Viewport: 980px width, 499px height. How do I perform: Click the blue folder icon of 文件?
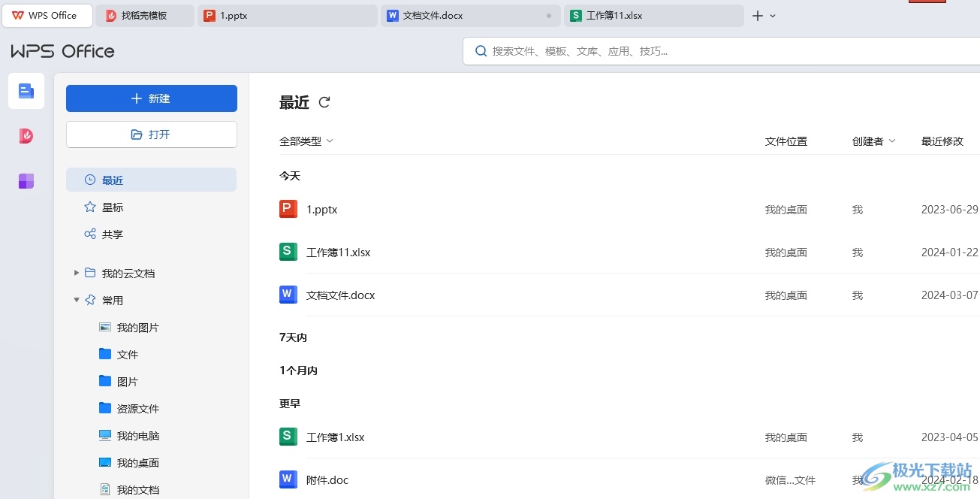click(x=105, y=354)
